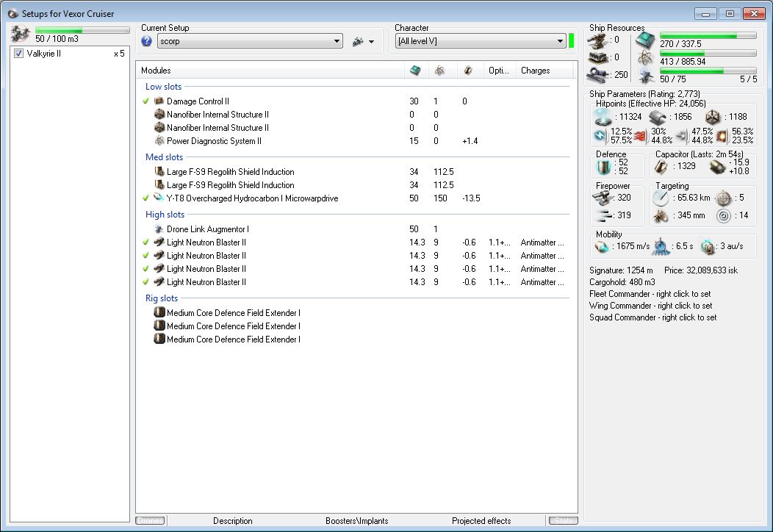The width and height of the screenshot is (773, 532).
Task: Click the velocity icon showing 1675 m/s
Action: pos(603,246)
